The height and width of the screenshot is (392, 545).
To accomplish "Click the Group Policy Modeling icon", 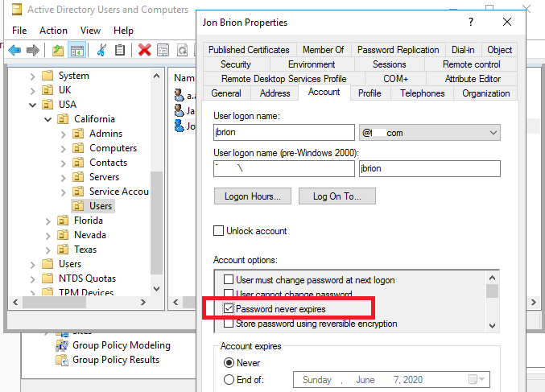I will 62,345.
